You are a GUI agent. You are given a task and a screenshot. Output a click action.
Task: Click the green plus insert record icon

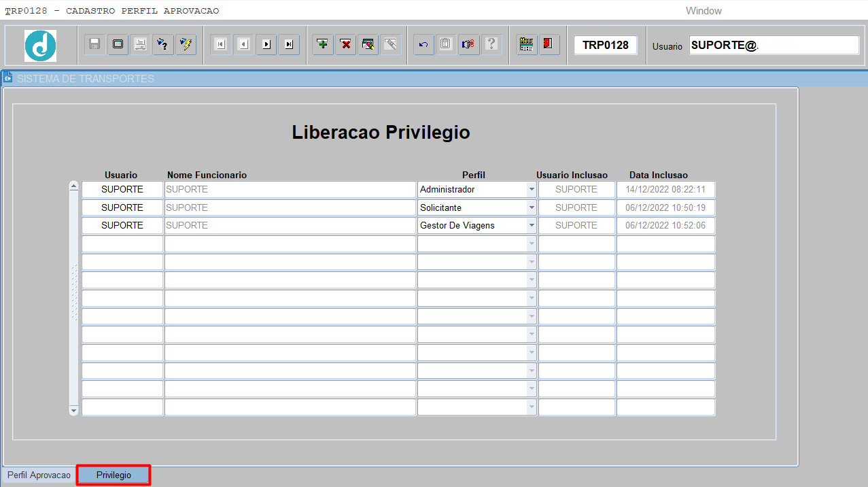323,44
